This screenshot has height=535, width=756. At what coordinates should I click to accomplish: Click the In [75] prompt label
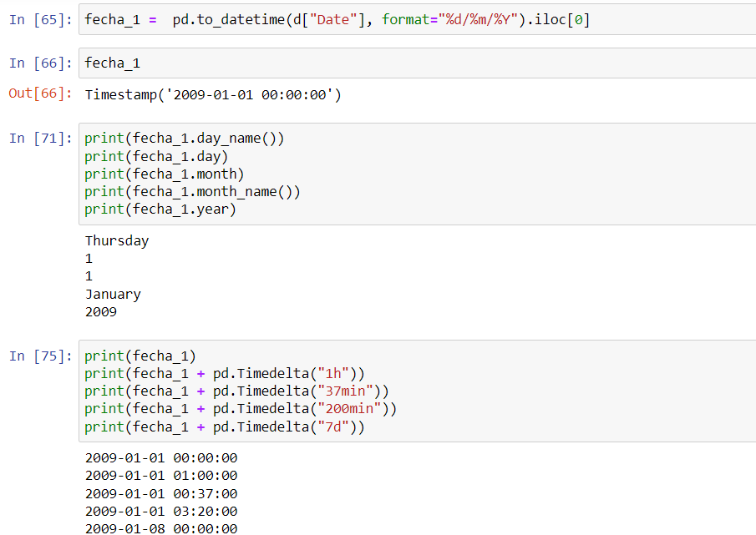(40, 356)
